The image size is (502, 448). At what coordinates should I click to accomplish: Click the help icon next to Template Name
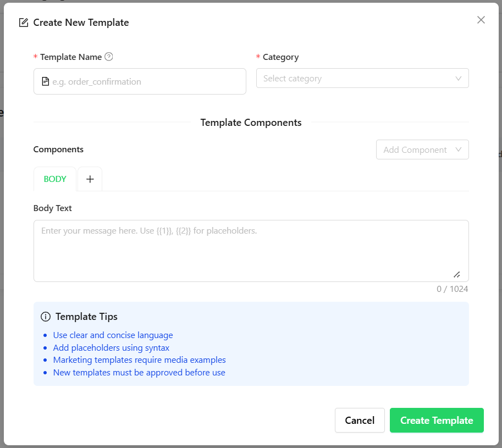click(109, 57)
